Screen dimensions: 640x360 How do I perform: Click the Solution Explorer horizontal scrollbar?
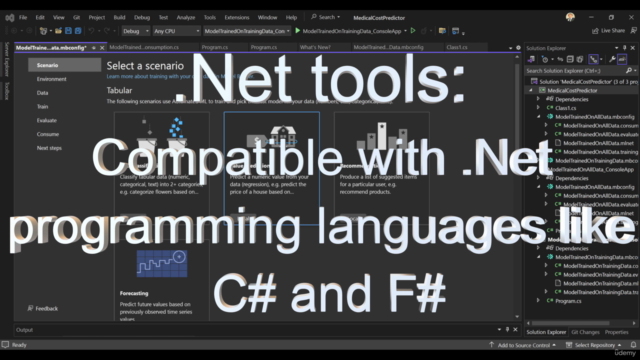tap(581, 323)
